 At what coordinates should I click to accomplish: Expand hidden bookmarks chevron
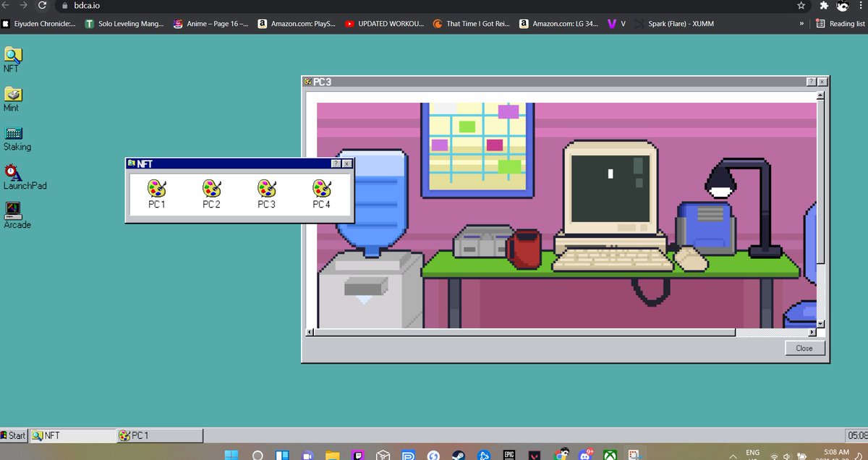(x=801, y=23)
